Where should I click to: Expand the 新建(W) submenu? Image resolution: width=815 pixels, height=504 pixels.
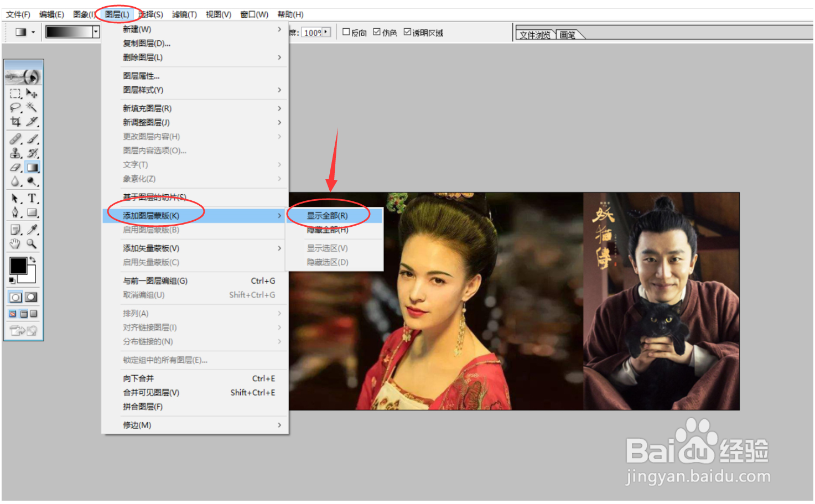point(195,29)
